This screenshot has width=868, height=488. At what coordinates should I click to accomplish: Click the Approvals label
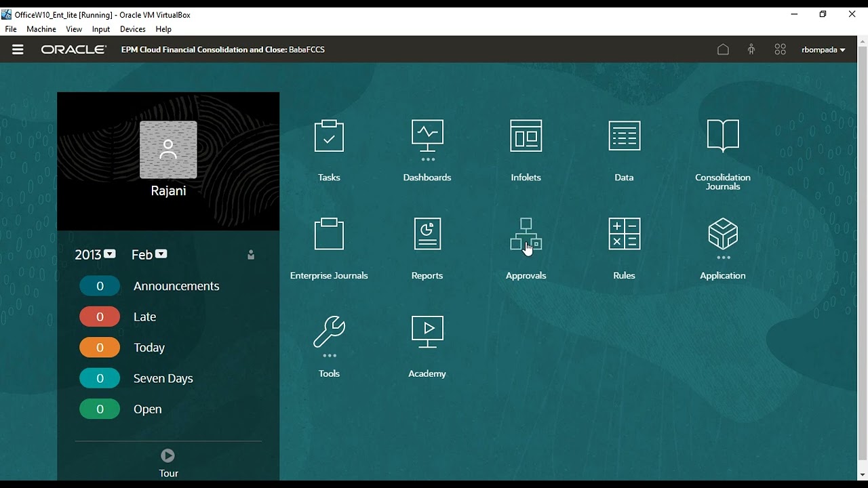click(526, 276)
